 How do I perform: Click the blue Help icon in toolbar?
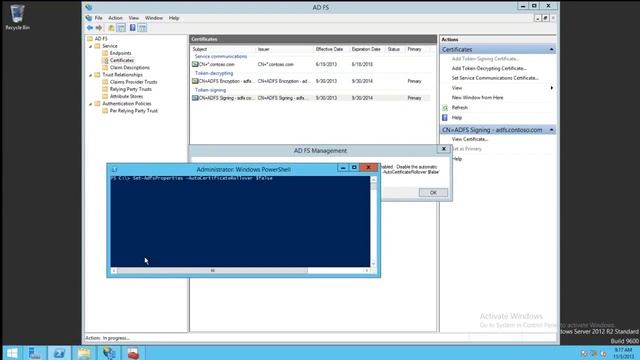(133, 28)
